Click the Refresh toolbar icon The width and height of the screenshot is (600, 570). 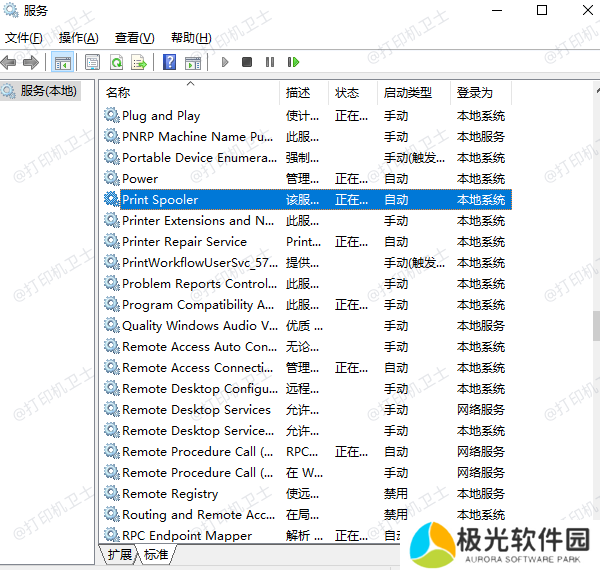pyautogui.click(x=116, y=62)
